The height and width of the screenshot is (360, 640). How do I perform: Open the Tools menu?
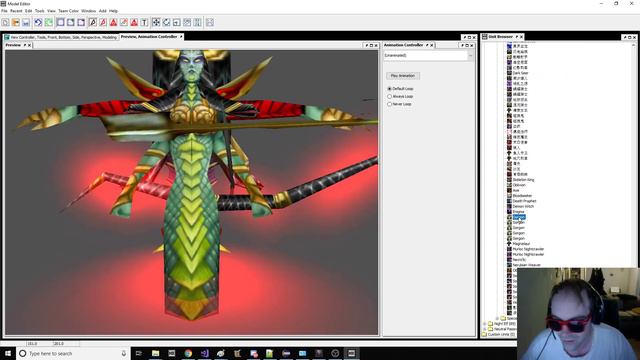click(40, 11)
